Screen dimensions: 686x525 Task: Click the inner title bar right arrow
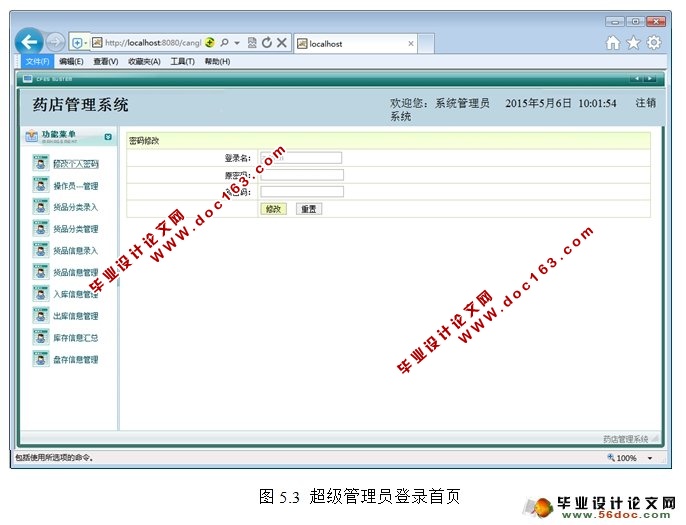650,79
